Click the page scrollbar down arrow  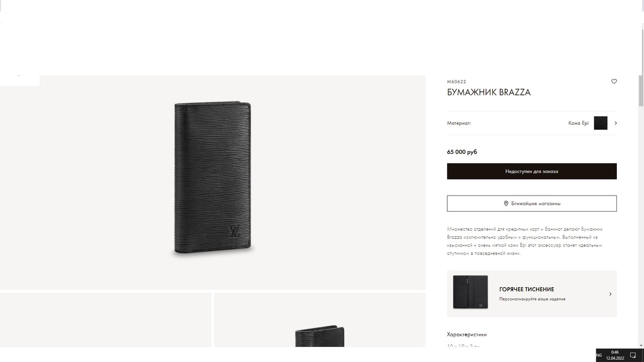coord(641,345)
